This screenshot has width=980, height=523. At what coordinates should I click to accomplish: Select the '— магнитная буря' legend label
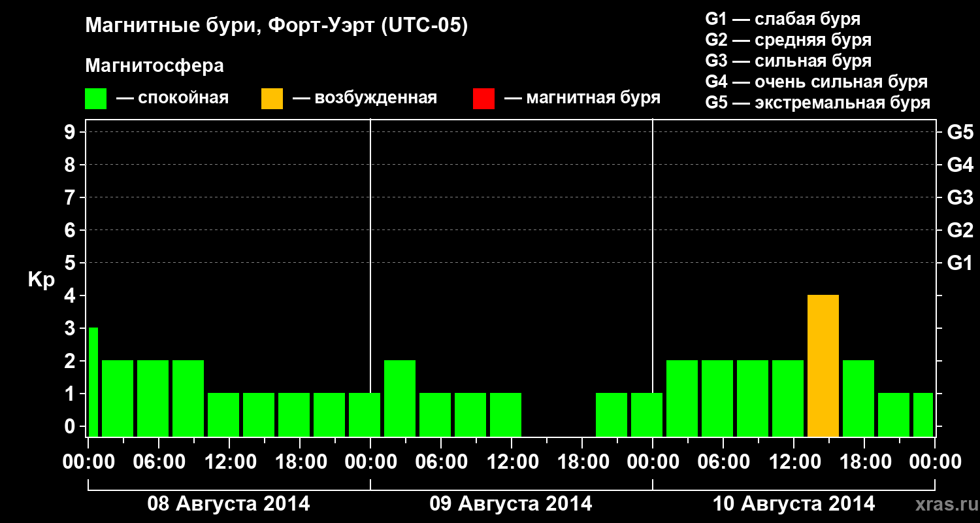[582, 99]
